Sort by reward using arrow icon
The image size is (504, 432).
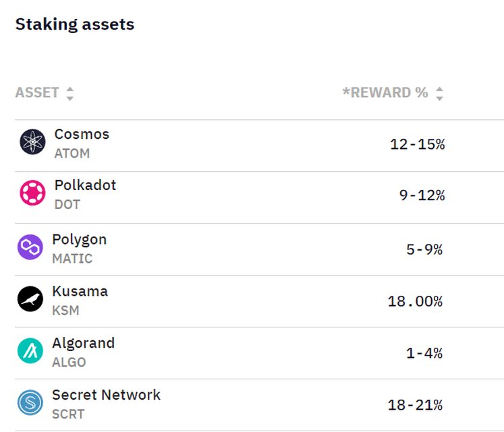click(439, 94)
